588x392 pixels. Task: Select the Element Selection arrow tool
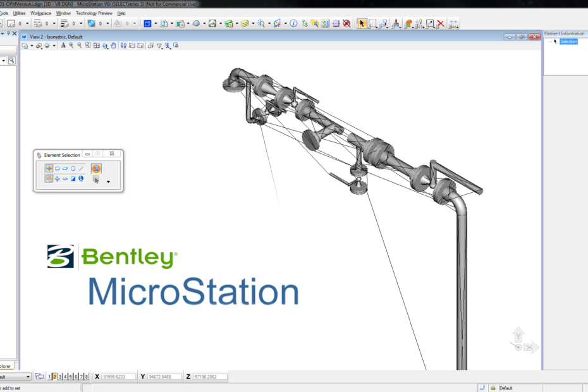point(362,23)
